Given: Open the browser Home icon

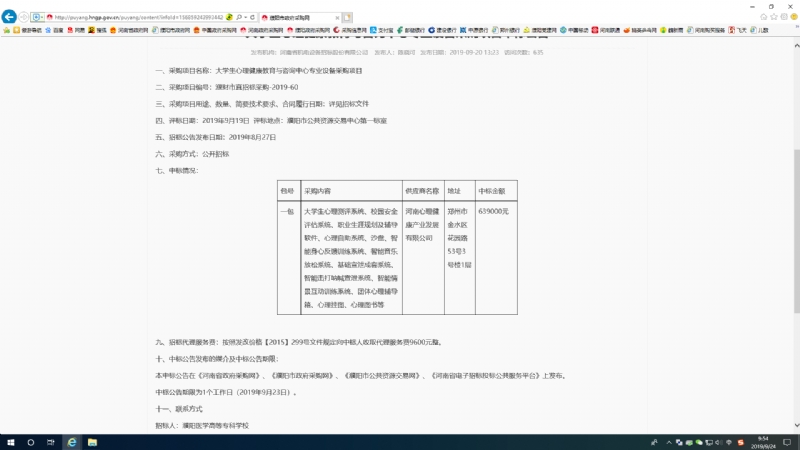Looking at the screenshot, I should 763,17.
